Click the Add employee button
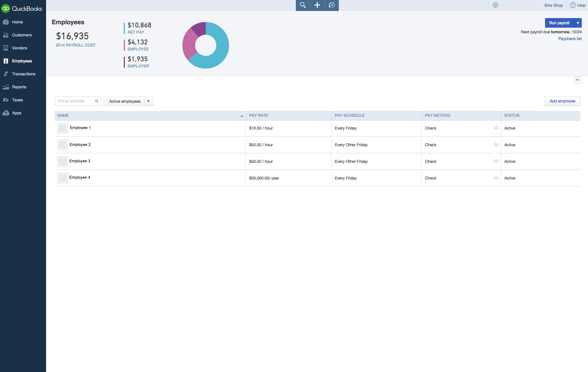The width and height of the screenshot is (588, 372). click(x=562, y=101)
